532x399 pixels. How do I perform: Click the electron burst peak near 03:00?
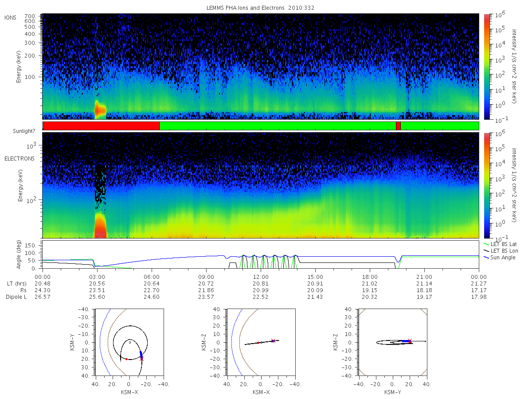pyautogui.click(x=101, y=226)
